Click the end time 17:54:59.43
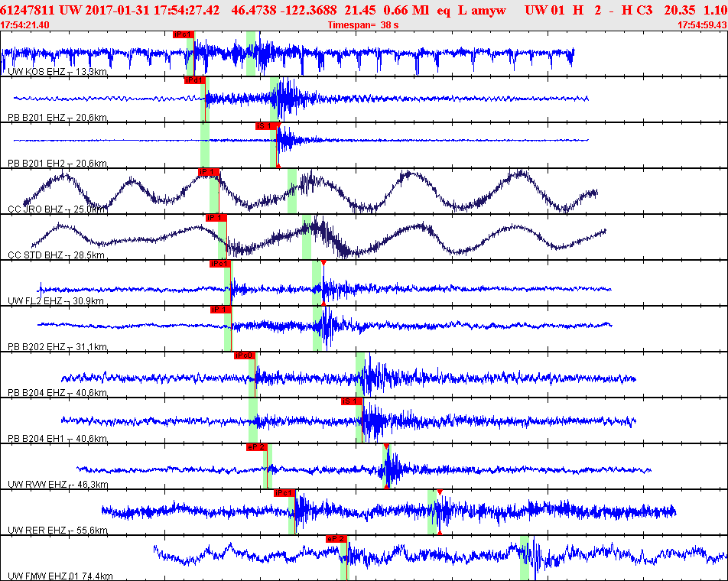Image resolution: width=728 pixels, height=581 pixels. (x=703, y=25)
